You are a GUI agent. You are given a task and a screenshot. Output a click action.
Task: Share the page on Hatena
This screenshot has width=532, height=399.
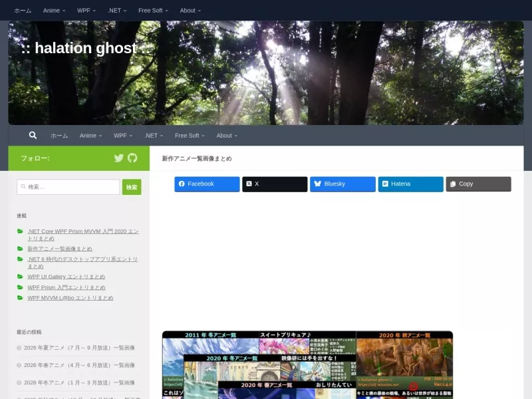[410, 184]
